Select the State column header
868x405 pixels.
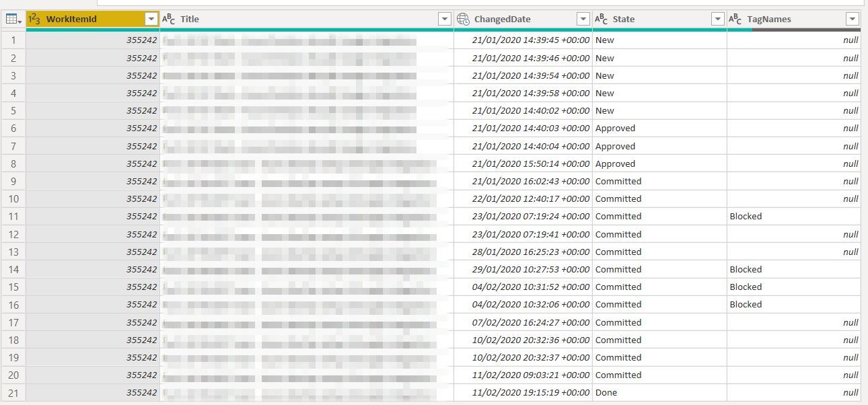click(659, 19)
